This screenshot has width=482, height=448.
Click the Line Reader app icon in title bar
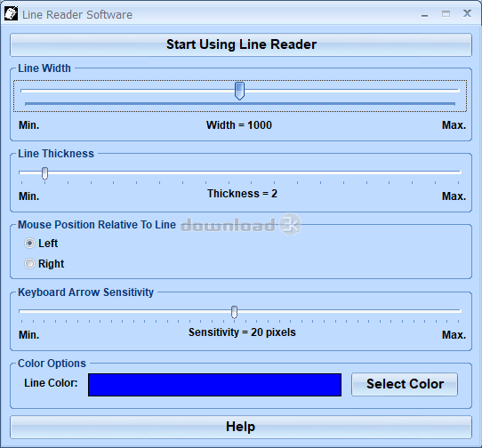tap(11, 14)
